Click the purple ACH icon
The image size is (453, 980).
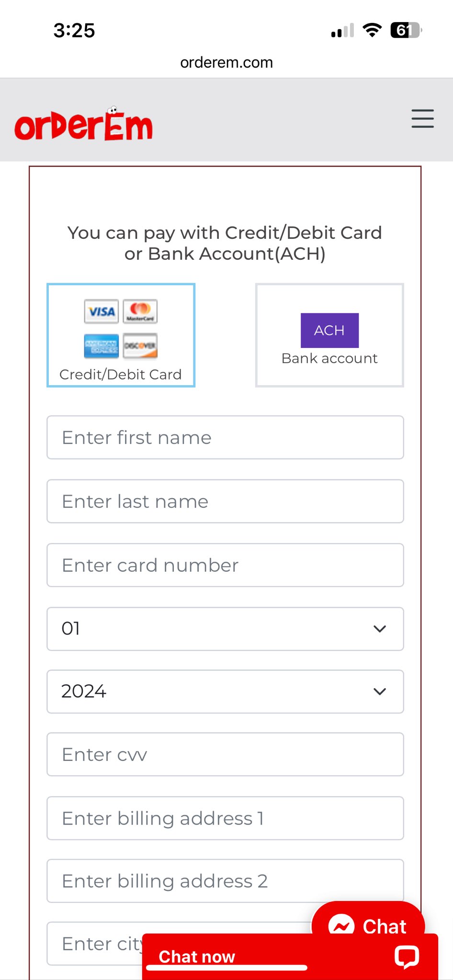coord(329,330)
